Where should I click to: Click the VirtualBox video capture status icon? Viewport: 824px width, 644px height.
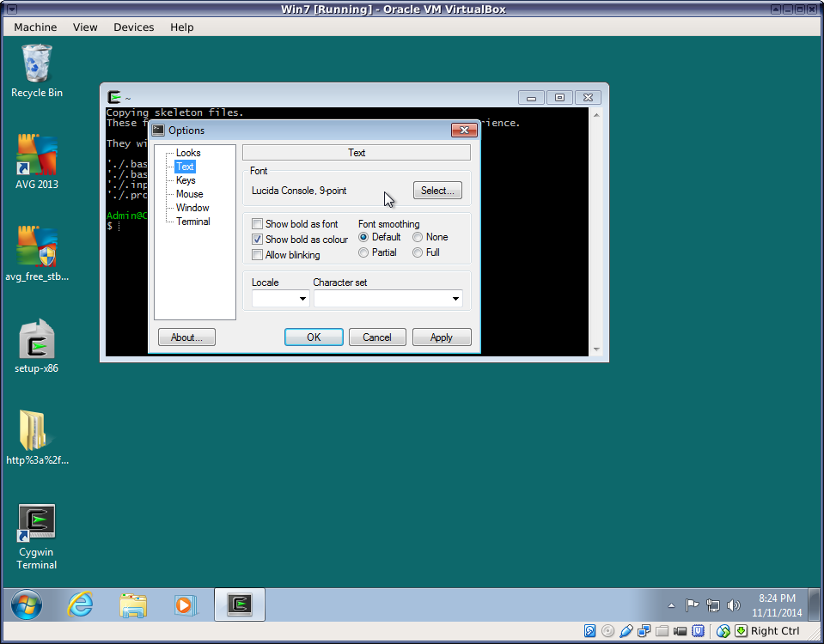pos(680,631)
